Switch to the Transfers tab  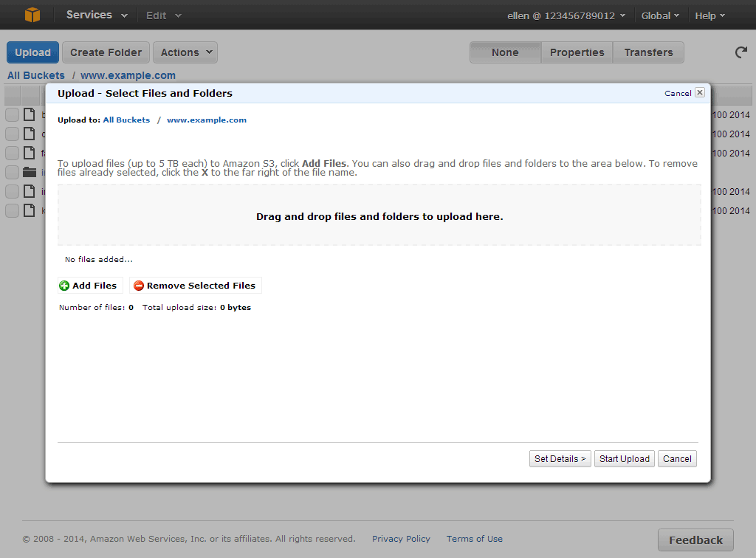648,52
